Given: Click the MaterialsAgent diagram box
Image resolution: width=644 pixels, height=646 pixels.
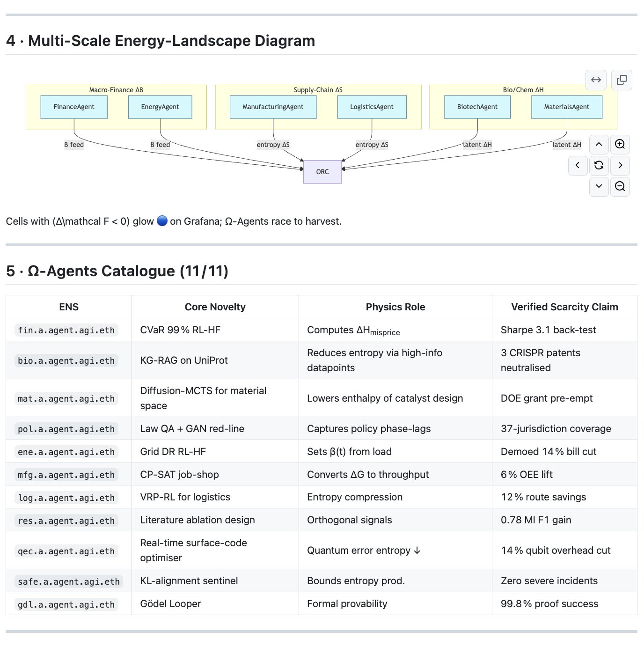Looking at the screenshot, I should [x=567, y=107].
